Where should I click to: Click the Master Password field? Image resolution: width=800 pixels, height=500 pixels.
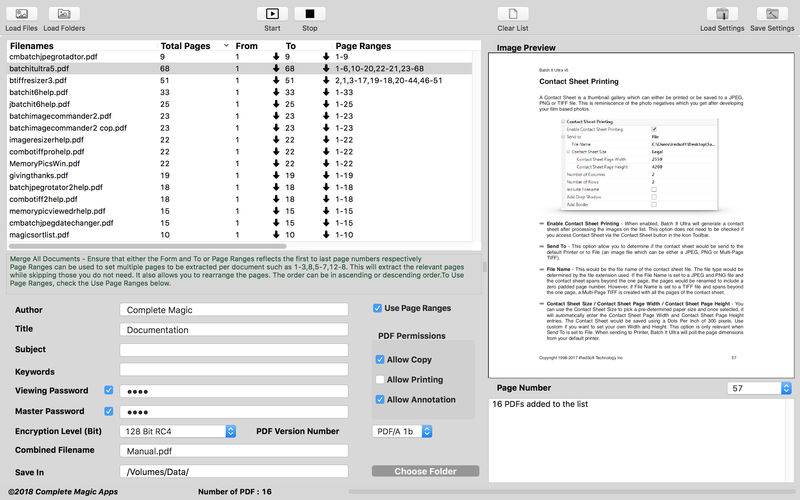[x=234, y=412]
